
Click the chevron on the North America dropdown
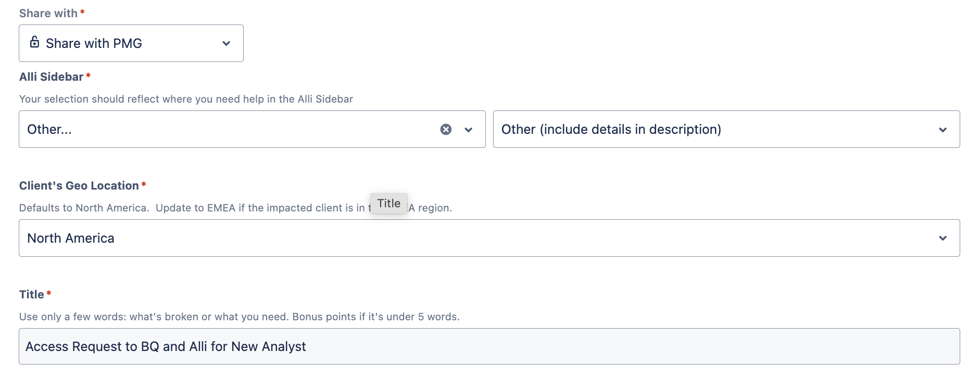pos(943,238)
